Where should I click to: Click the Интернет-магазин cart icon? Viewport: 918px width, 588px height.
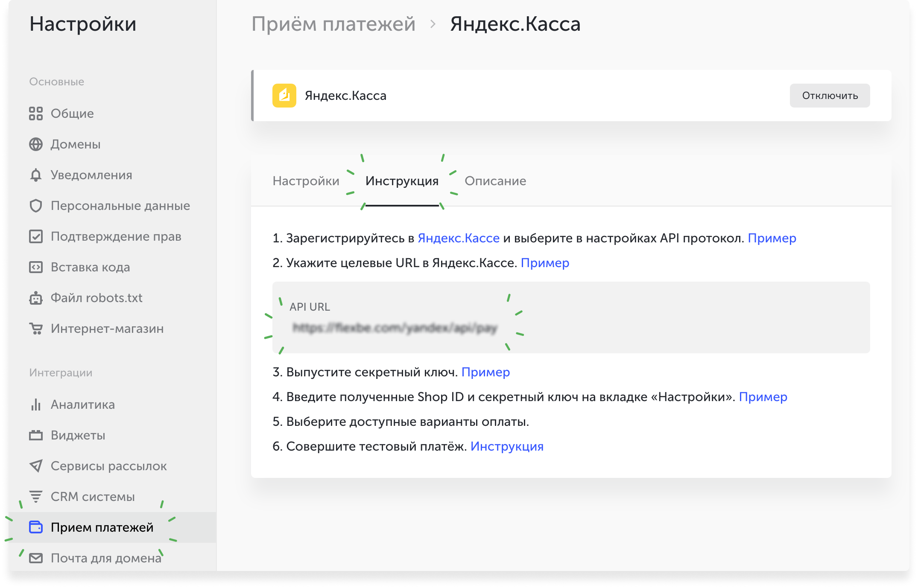36,329
